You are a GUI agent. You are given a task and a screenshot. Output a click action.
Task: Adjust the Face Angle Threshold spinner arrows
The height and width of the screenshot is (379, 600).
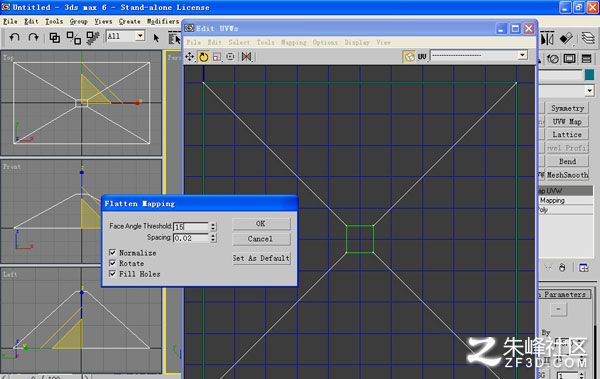coord(213,226)
